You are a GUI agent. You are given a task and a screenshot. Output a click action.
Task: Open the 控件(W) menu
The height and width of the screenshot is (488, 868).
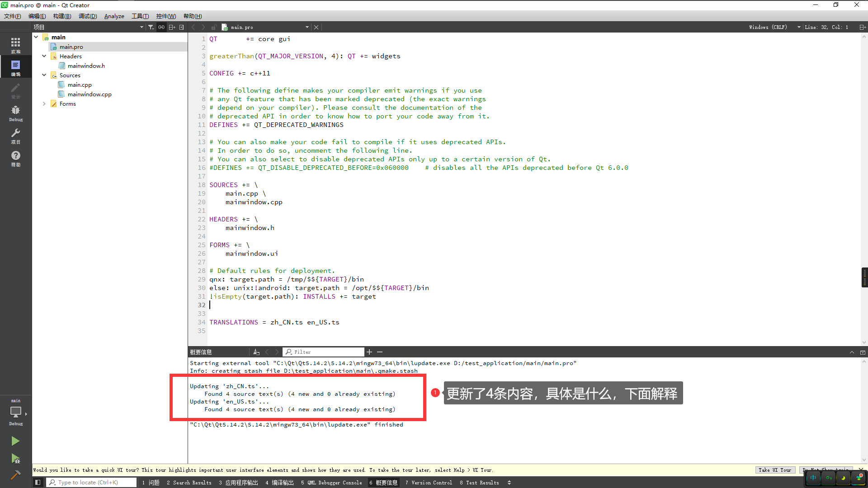pyautogui.click(x=166, y=16)
